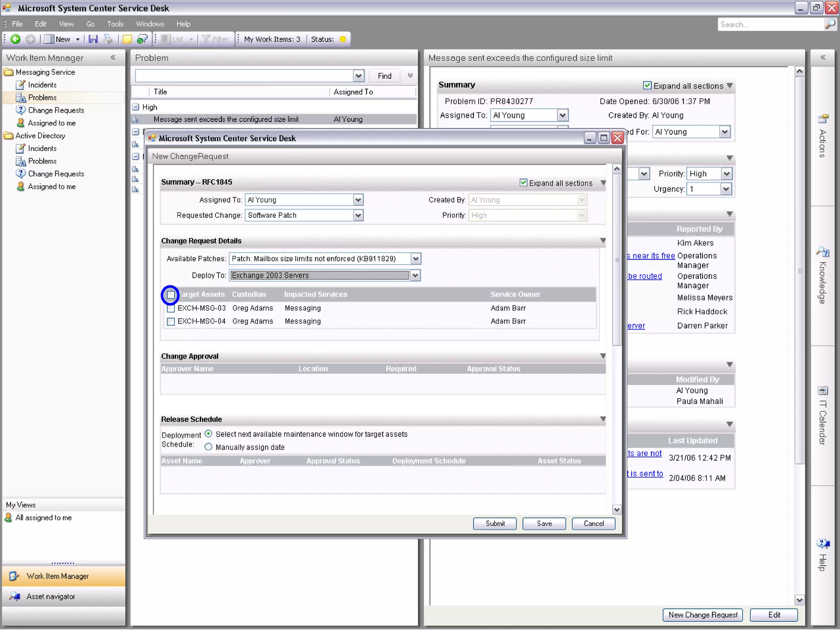Open the Windows menu
This screenshot has height=630, width=840.
point(150,24)
